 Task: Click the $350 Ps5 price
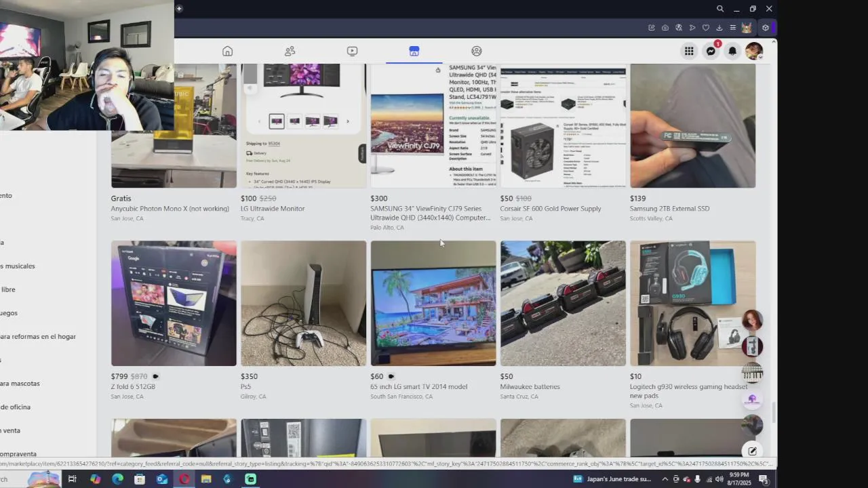249,376
